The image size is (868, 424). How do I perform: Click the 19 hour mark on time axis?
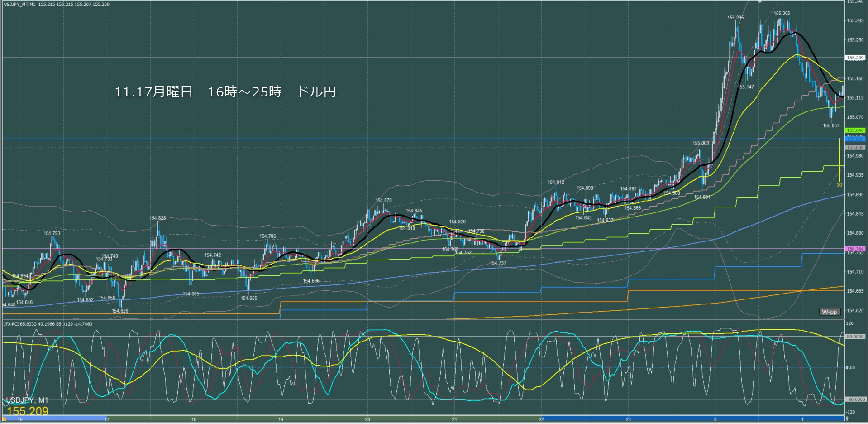281,419
